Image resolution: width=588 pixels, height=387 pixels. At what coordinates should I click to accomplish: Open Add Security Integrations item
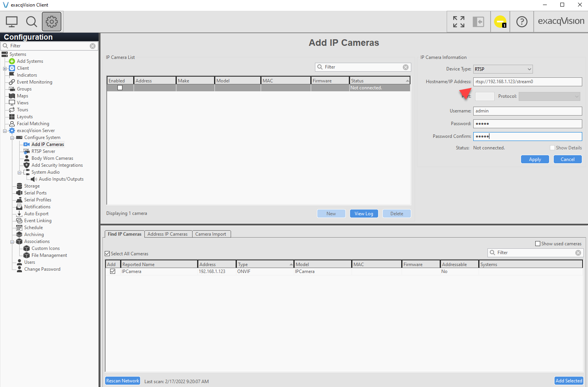(x=57, y=165)
